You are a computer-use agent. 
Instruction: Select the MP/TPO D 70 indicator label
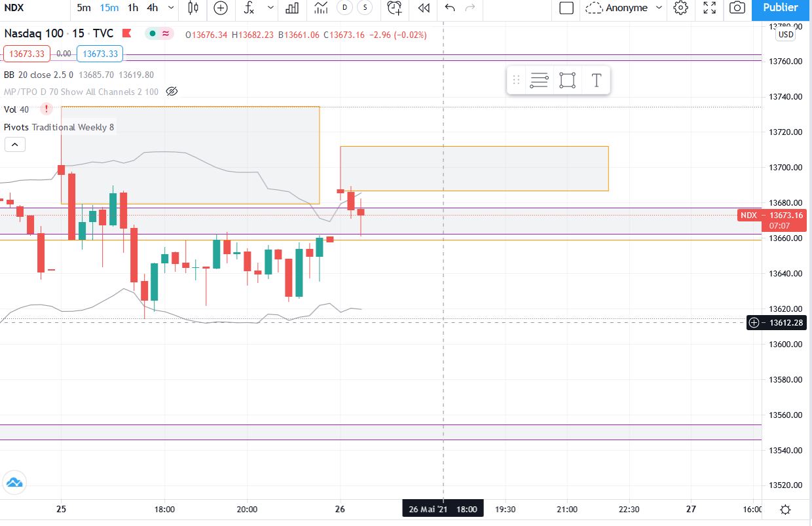pyautogui.click(x=81, y=92)
